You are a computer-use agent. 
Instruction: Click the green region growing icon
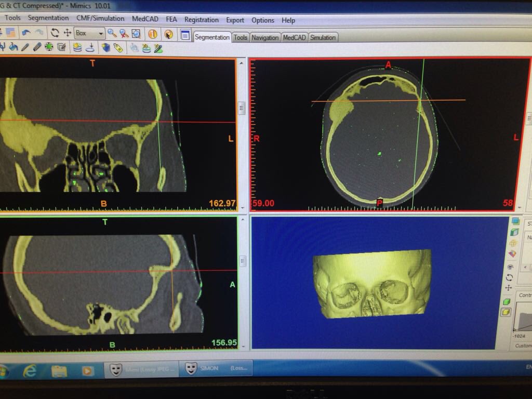(x=49, y=47)
